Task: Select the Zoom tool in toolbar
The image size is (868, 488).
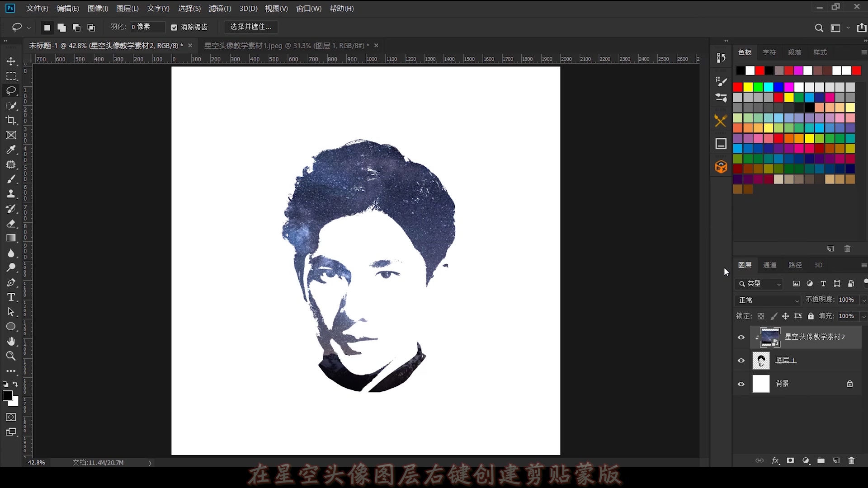Action: pyautogui.click(x=11, y=356)
